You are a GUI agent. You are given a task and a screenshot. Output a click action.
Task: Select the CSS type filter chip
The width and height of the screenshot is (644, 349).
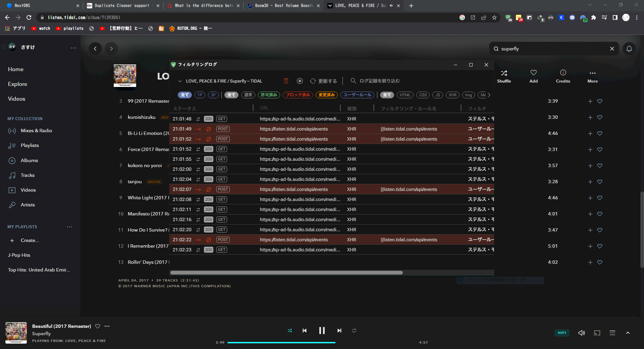[x=423, y=95]
